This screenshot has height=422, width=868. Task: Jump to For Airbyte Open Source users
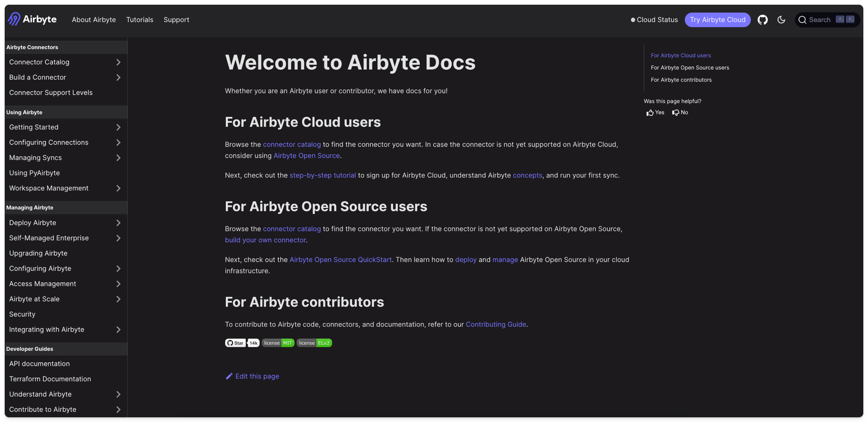click(689, 67)
